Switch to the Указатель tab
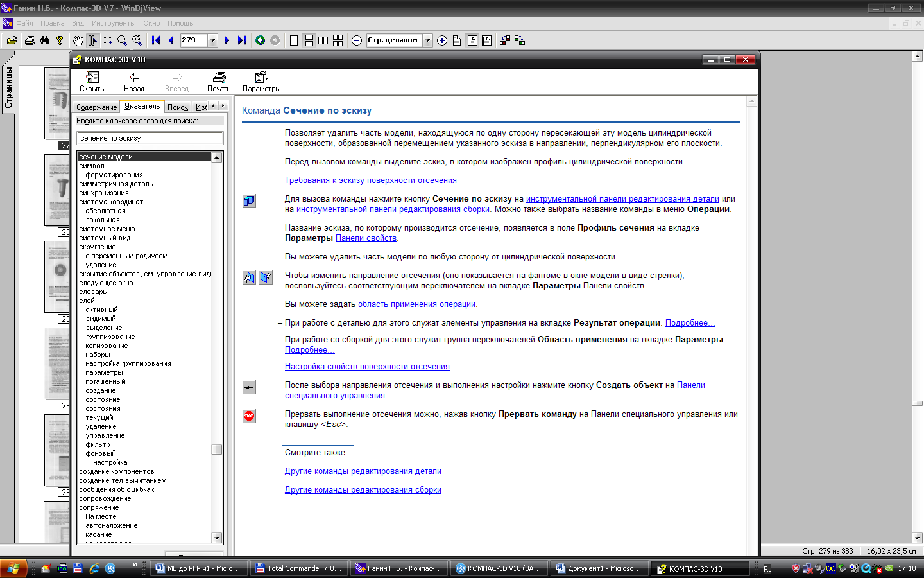This screenshot has width=924, height=578. 142,107
